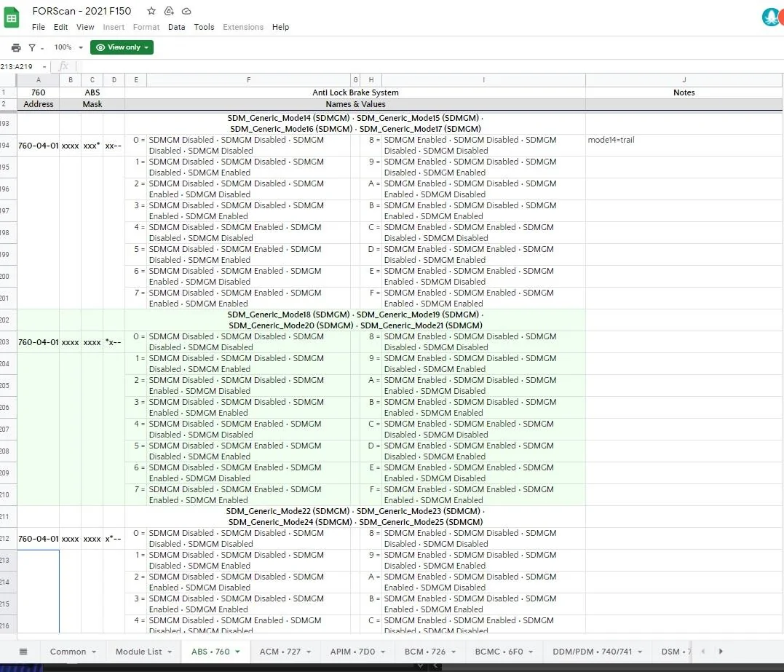Open the Insert menu

[114, 27]
